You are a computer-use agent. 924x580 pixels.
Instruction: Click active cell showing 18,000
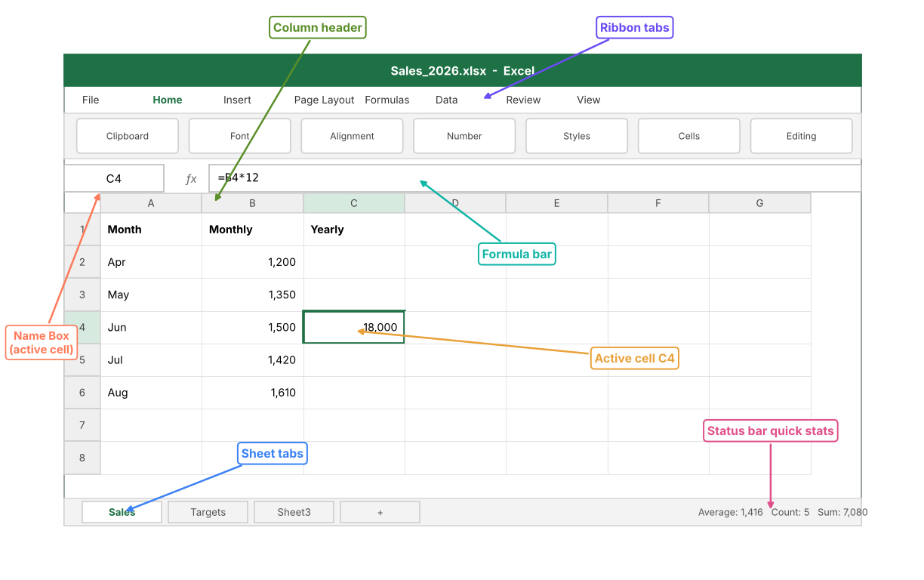(x=354, y=327)
